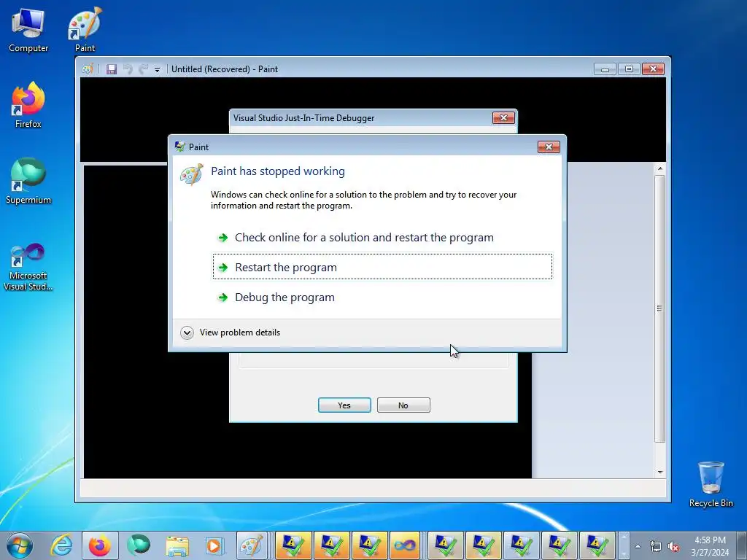Switch to Visual Studio infinity icon in taskbar

point(405,545)
